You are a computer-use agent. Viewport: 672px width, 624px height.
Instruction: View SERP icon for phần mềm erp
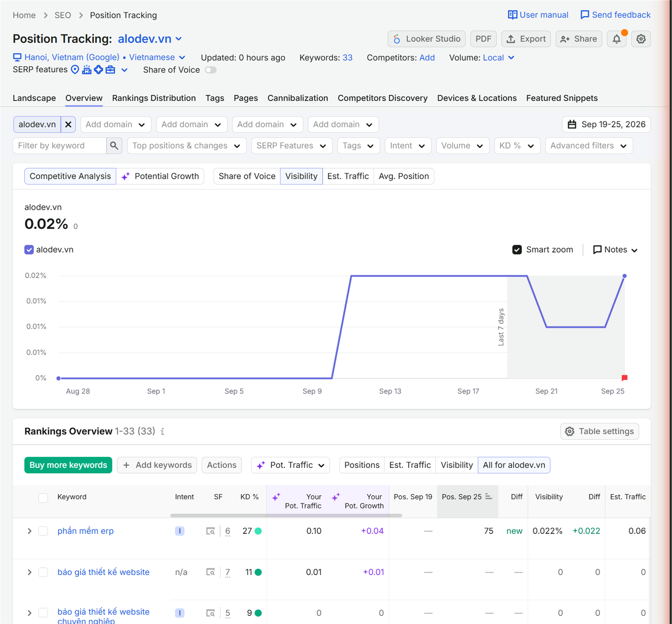tap(211, 531)
